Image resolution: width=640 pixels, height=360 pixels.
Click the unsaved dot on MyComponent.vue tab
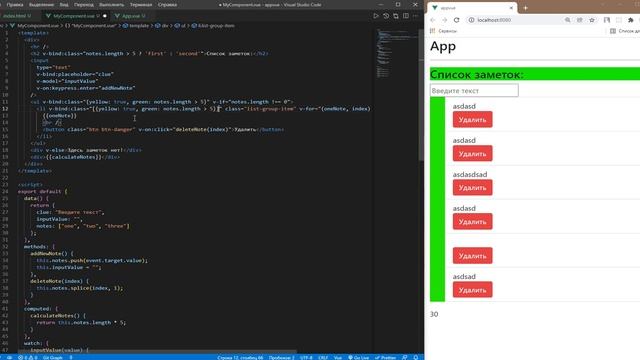pyautogui.click(x=105, y=16)
